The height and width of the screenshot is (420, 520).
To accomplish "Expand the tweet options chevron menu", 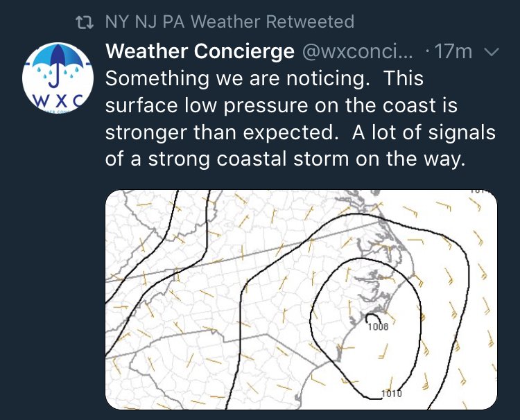I will click(x=492, y=52).
